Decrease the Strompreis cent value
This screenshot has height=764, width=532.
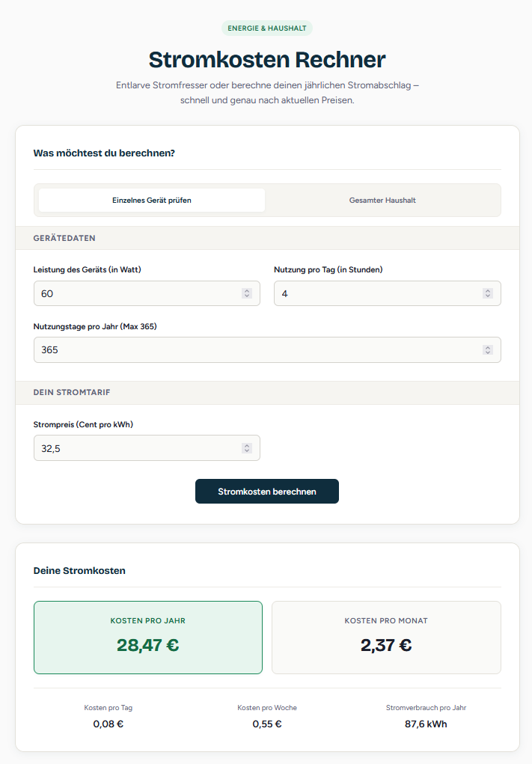[247, 450]
